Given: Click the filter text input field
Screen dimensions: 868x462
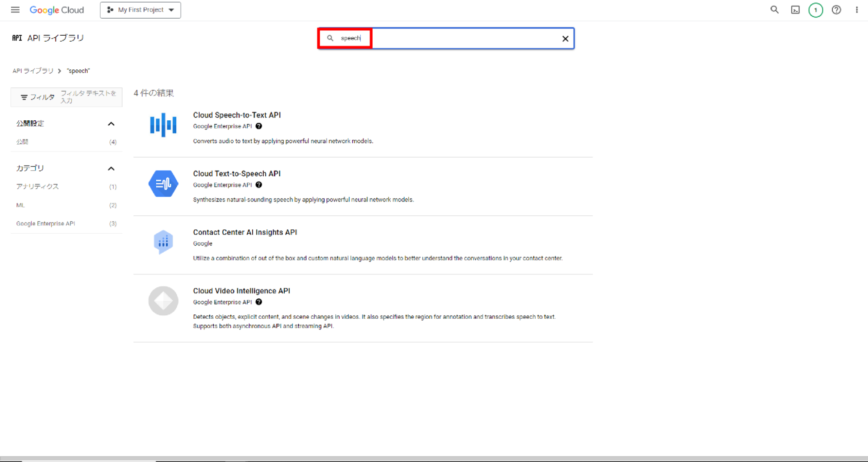Looking at the screenshot, I should click(89, 97).
